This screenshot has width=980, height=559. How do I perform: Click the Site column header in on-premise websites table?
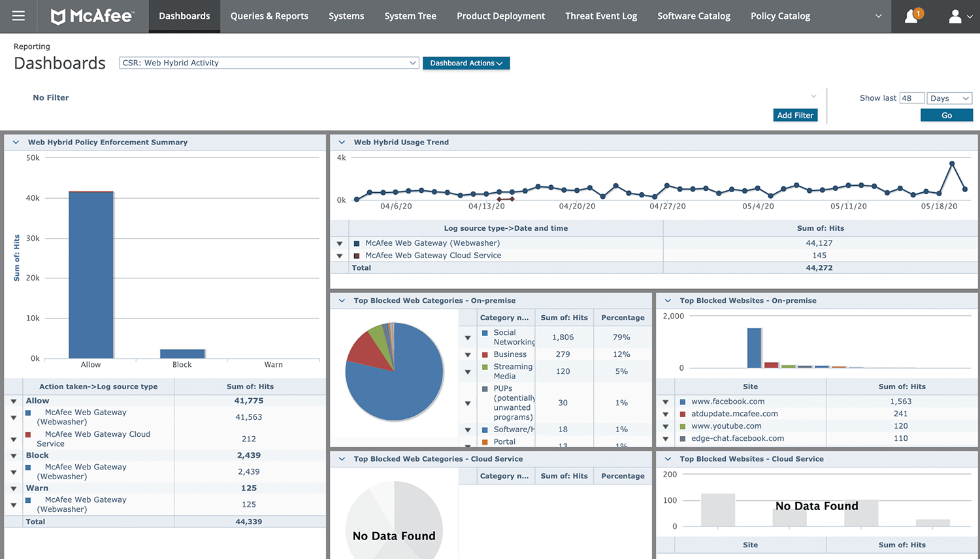coord(750,386)
